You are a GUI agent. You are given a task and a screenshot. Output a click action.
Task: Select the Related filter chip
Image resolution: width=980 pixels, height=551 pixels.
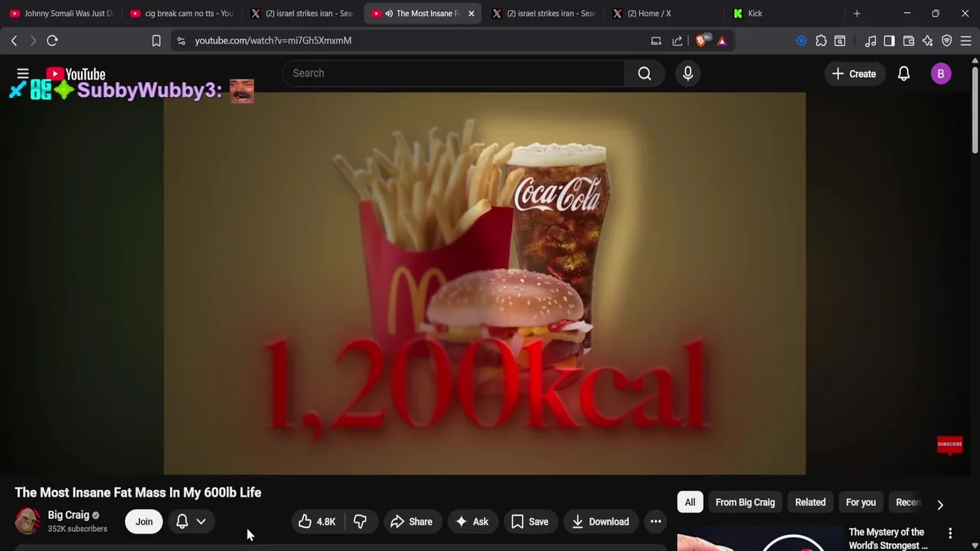point(810,503)
